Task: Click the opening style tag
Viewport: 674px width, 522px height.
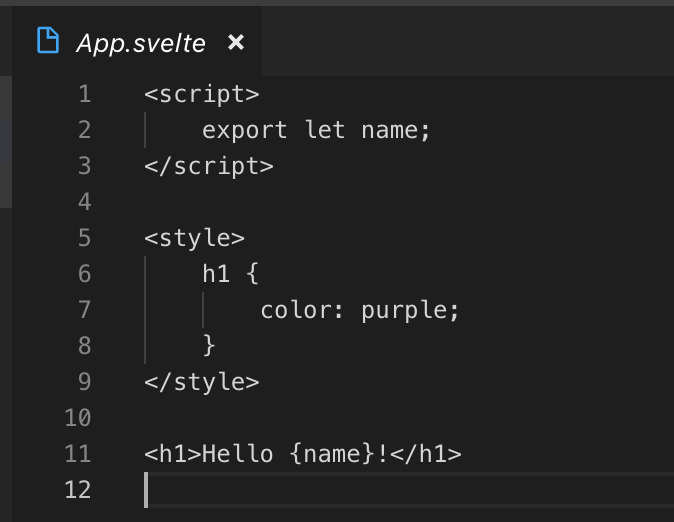Action: click(x=194, y=238)
